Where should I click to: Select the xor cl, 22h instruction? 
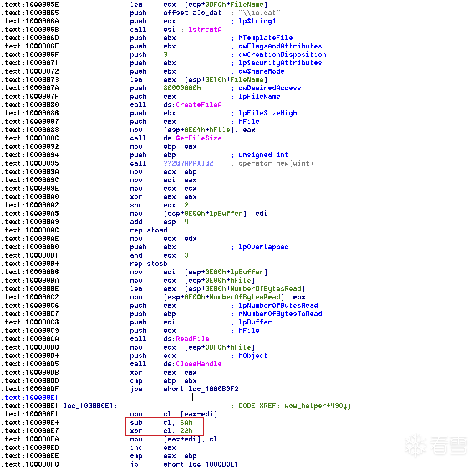click(x=161, y=431)
